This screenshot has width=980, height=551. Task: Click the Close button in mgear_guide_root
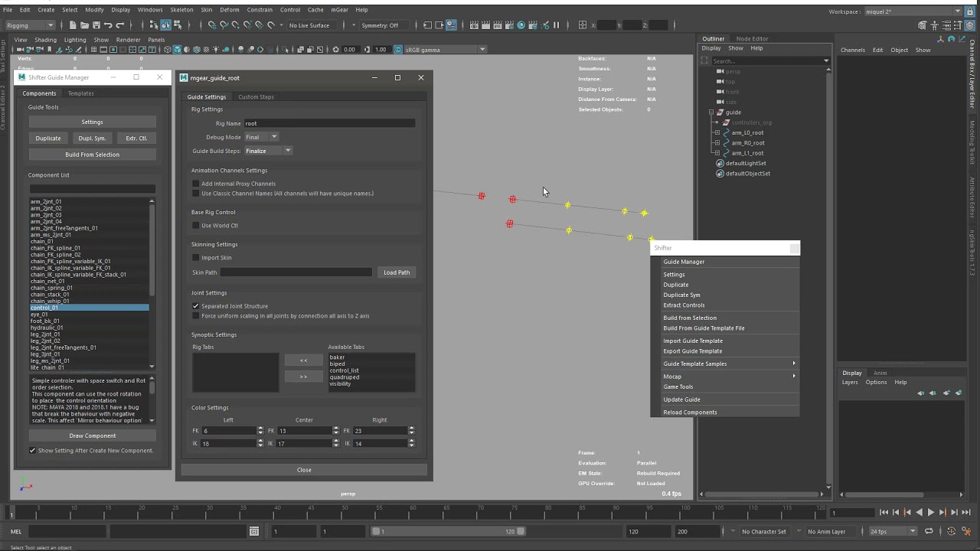pyautogui.click(x=304, y=470)
